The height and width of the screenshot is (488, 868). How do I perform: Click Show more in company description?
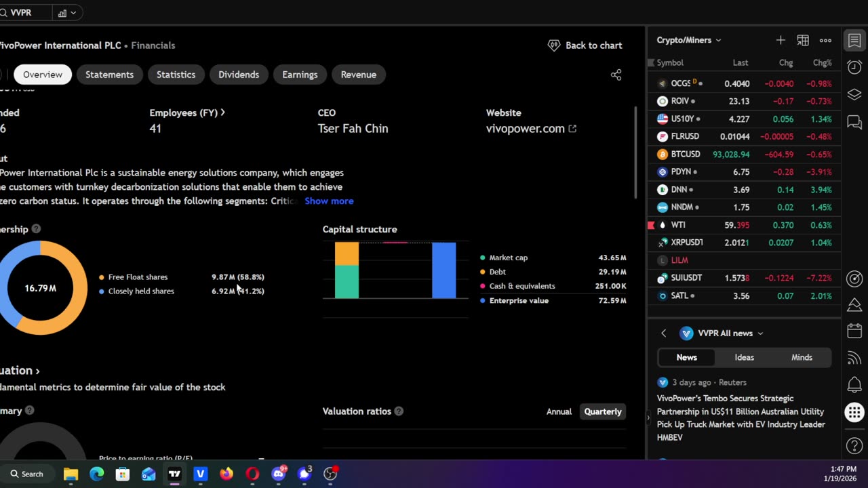coord(329,201)
